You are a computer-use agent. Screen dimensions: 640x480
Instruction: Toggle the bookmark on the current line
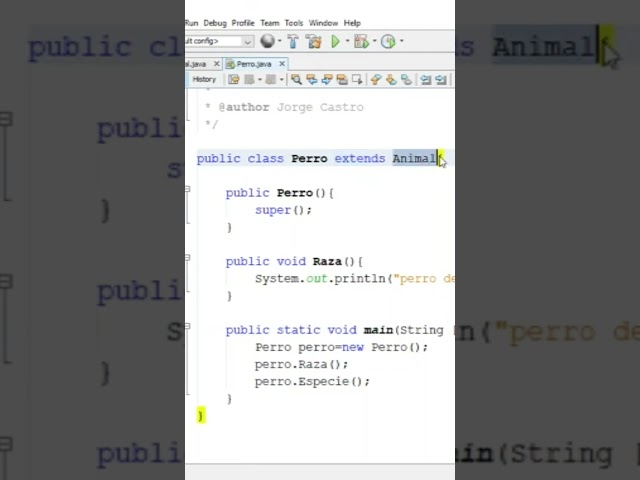click(x=406, y=80)
